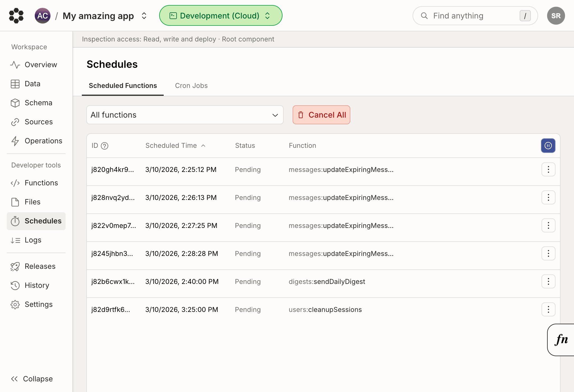Click job ID j8245jhbn3...
The image size is (574, 392).
(x=112, y=254)
